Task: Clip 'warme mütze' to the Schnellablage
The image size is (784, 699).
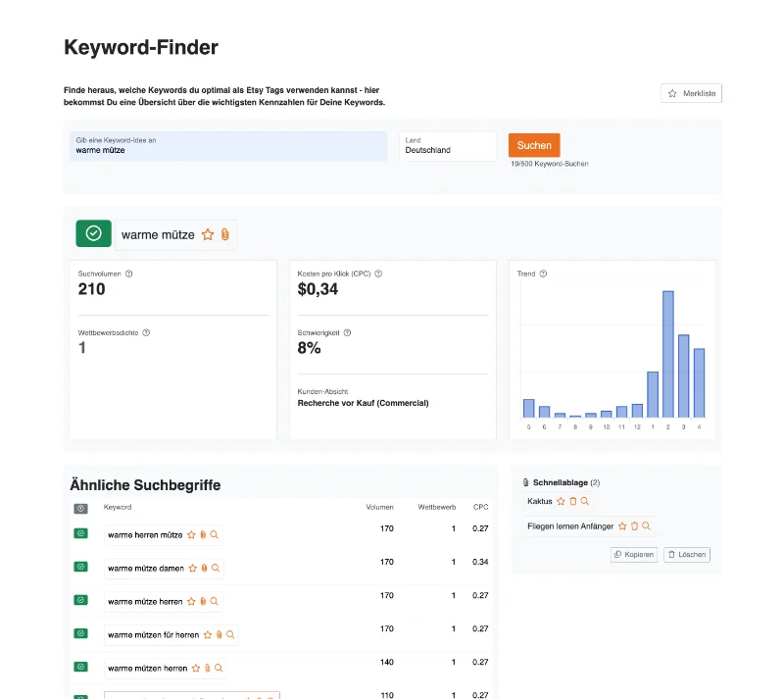Action: coord(224,234)
